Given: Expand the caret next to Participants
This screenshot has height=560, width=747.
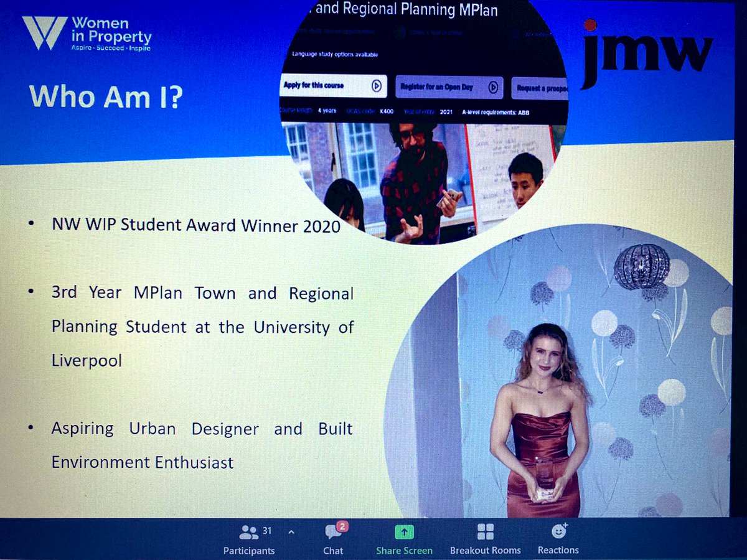Looking at the screenshot, I should pyautogui.click(x=290, y=532).
